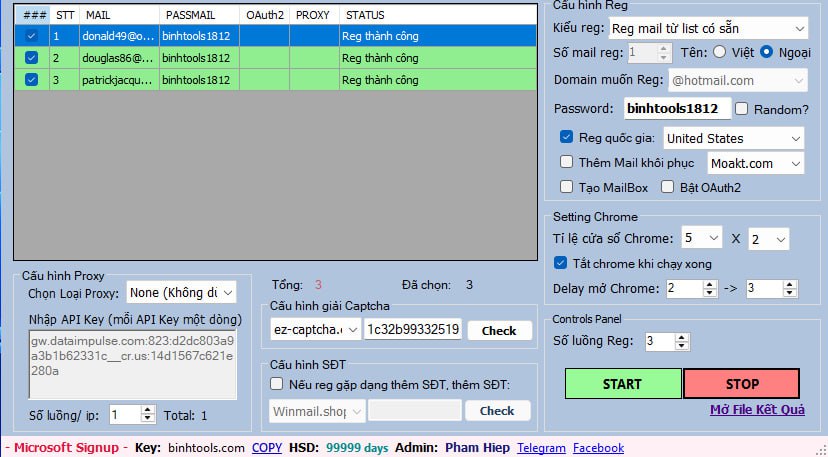Click Check button in Cấu hình SĐT
This screenshot has height=457, width=828.
pyautogui.click(x=497, y=411)
